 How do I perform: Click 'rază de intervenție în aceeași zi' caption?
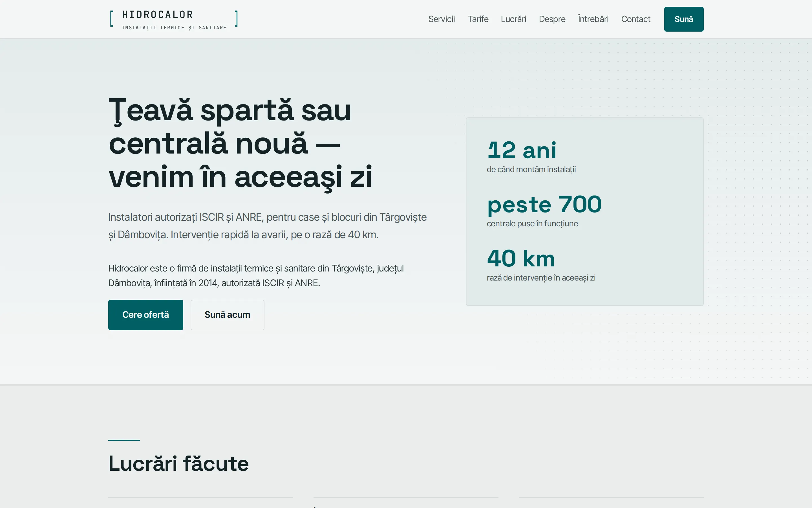[541, 278]
